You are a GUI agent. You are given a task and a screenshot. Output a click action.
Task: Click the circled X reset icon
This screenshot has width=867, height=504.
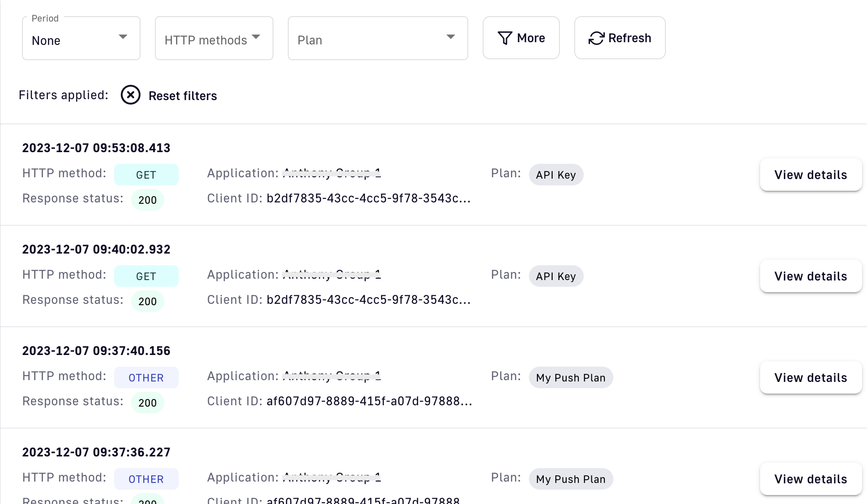(x=131, y=95)
